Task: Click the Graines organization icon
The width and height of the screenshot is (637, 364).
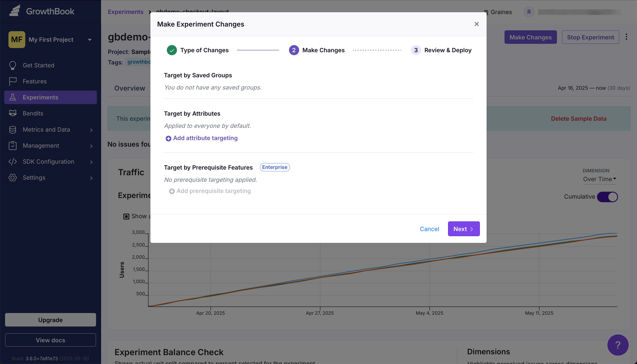Action: (486, 12)
